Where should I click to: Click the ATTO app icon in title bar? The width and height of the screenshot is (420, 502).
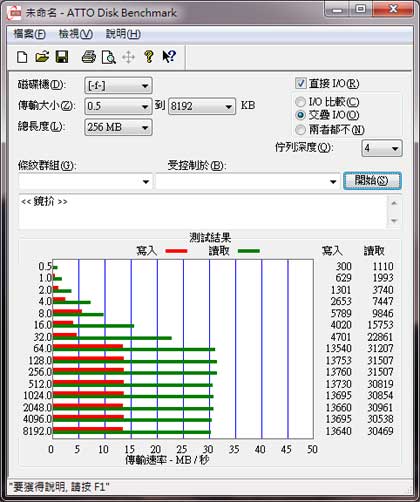click(x=15, y=13)
